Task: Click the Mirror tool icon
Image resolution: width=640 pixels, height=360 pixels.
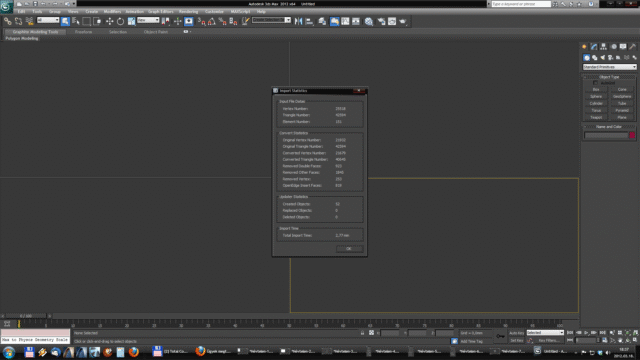Action: click(x=299, y=21)
